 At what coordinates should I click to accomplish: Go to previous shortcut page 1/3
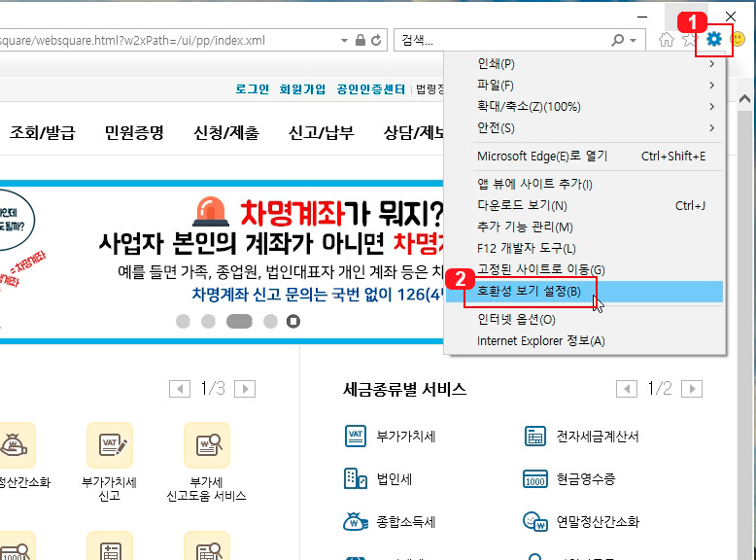point(180,389)
